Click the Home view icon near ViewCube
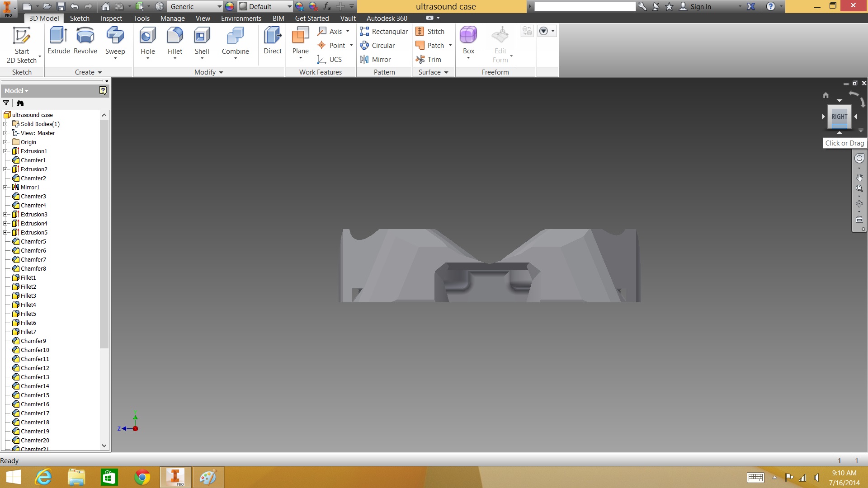 [x=826, y=95]
